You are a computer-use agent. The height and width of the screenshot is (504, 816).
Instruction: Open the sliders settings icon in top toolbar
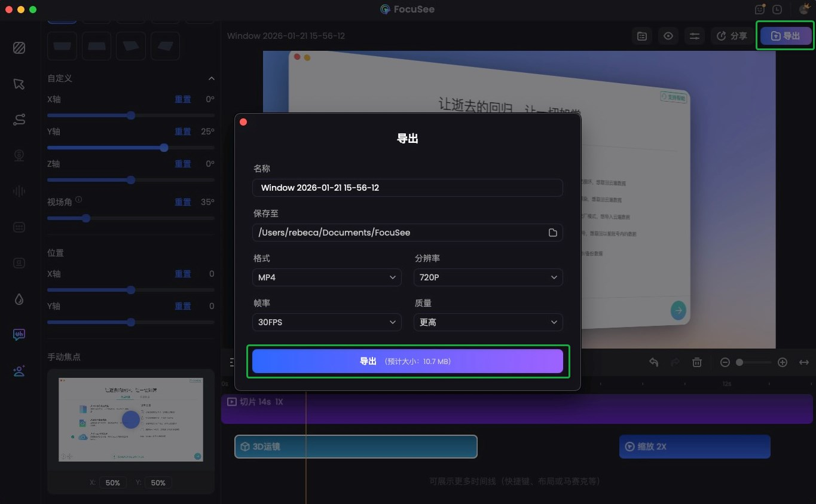click(x=695, y=36)
